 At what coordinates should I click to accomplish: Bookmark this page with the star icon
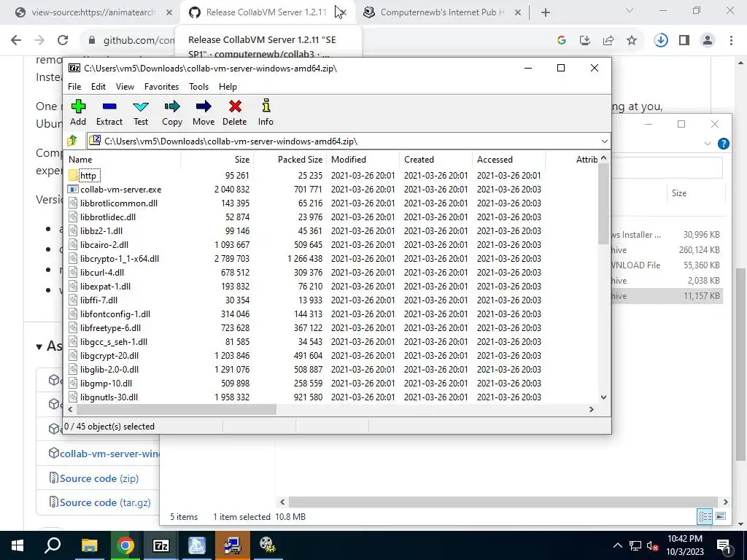coord(632,41)
